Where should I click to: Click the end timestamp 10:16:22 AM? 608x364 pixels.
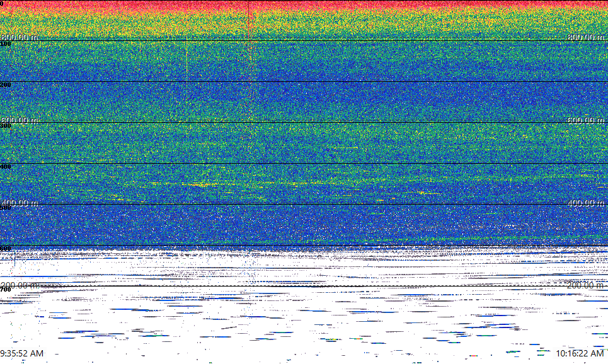point(580,353)
